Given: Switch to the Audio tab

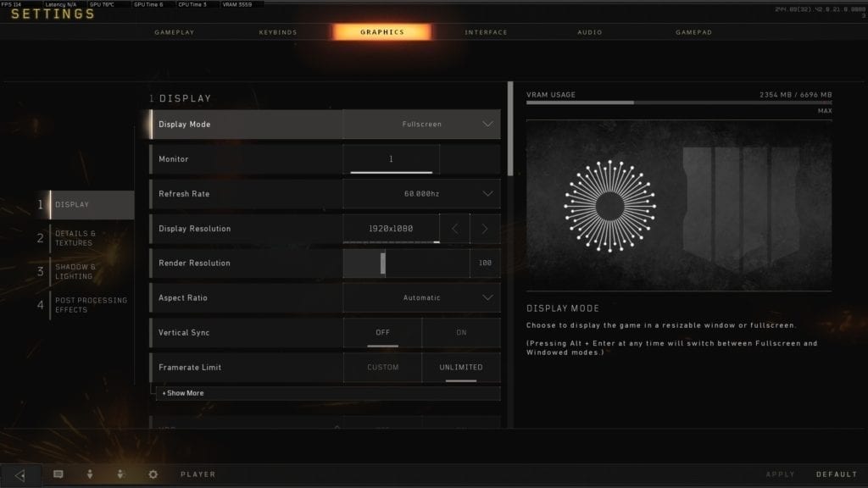Looking at the screenshot, I should [590, 33].
